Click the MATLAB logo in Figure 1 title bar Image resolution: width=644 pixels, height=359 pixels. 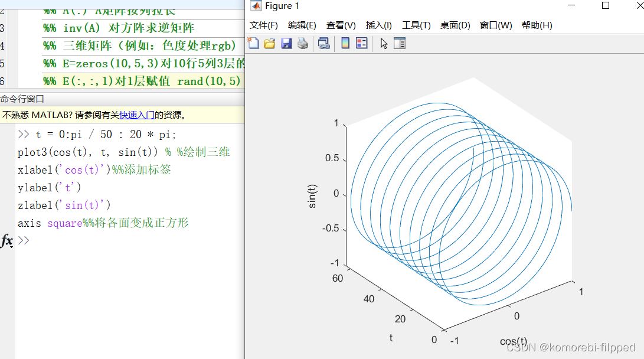(256, 6)
